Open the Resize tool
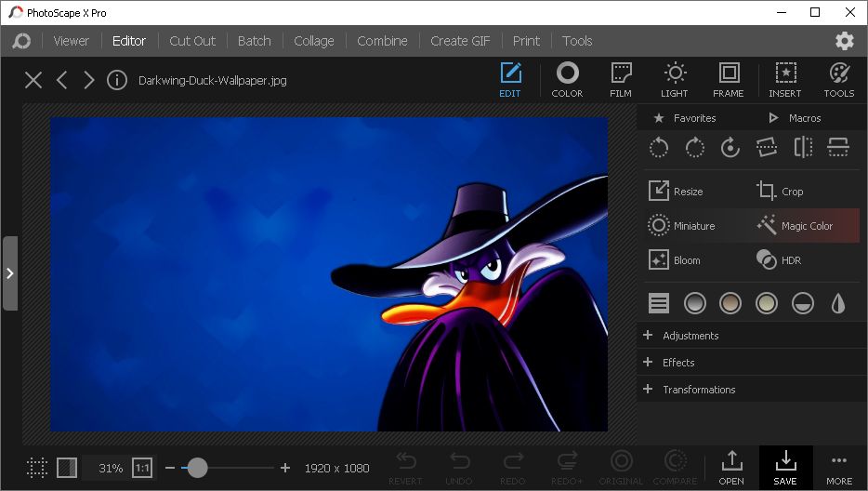Image resolution: width=868 pixels, height=491 pixels. [x=676, y=192]
